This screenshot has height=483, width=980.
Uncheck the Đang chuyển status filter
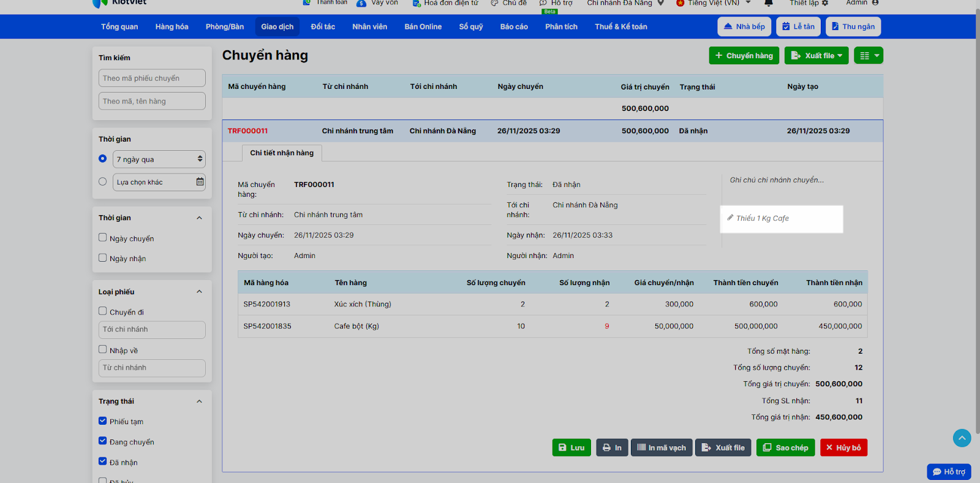[103, 441]
